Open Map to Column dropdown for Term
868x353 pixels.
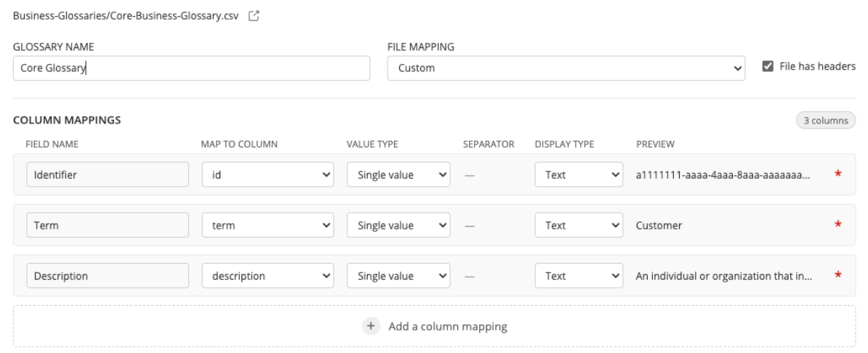268,225
